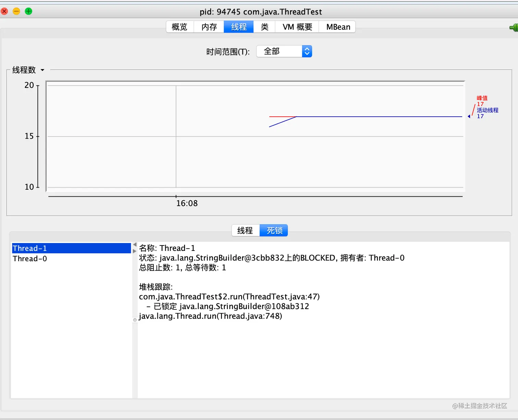Click the green connection status icon

click(x=514, y=27)
